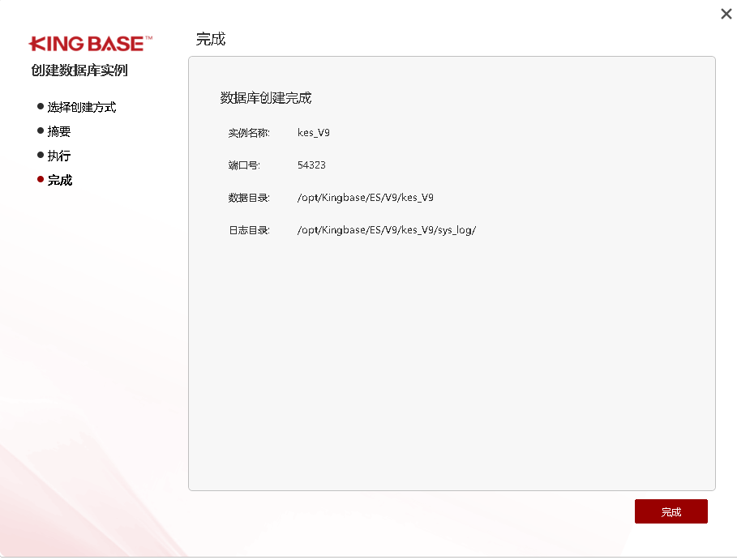The image size is (737, 560).
Task: Close the installer window with X
Action: click(x=726, y=14)
